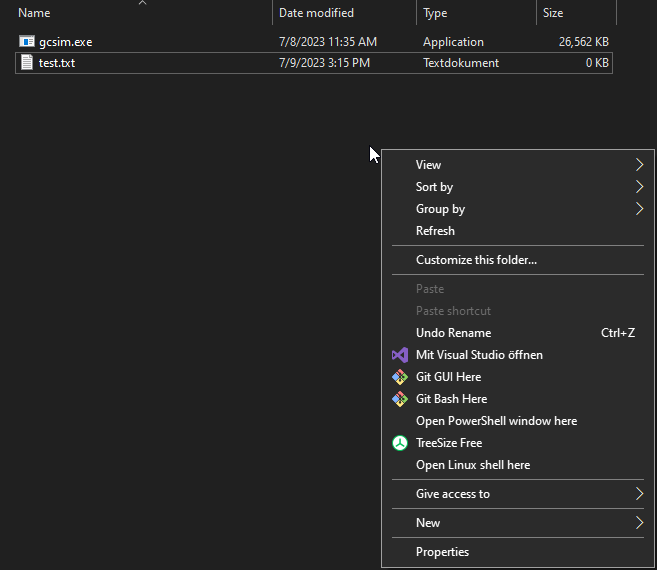The height and width of the screenshot is (570, 657).
Task: Choose Customize this folder option
Action: (476, 260)
